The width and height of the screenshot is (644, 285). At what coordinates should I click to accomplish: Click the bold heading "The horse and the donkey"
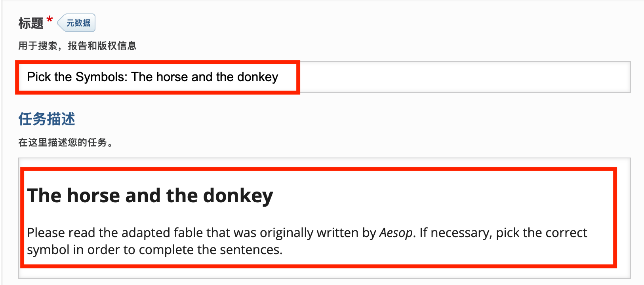tap(150, 196)
